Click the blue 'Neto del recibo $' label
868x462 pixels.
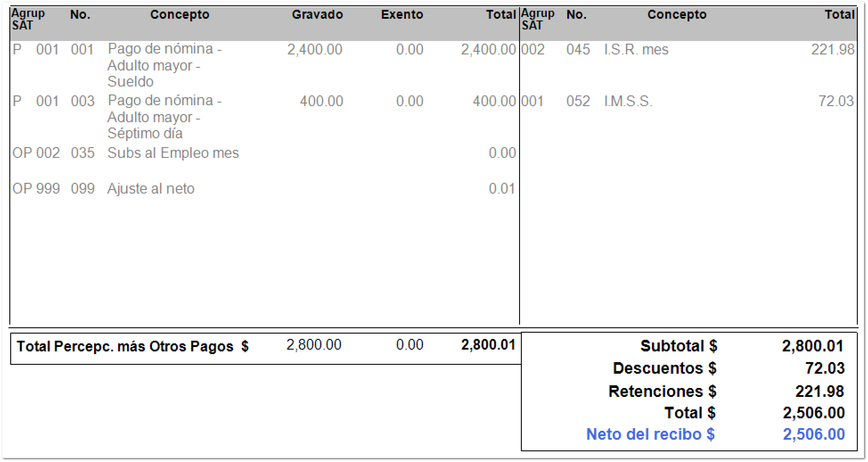[651, 434]
